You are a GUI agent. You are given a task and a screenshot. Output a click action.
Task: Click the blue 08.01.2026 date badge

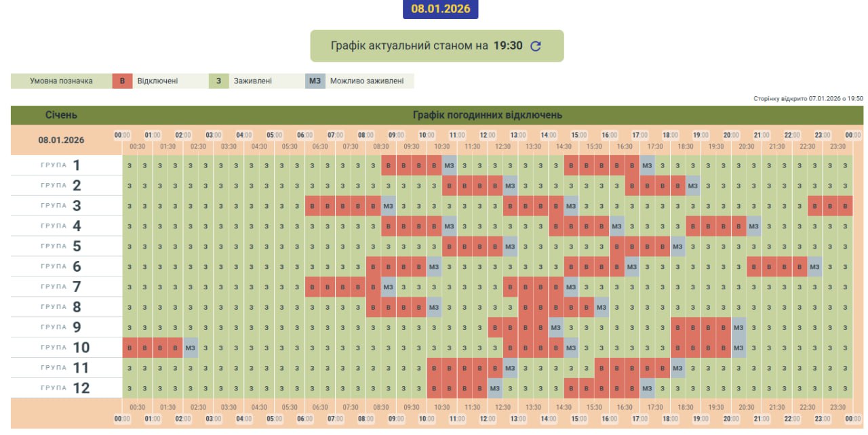[x=441, y=9]
